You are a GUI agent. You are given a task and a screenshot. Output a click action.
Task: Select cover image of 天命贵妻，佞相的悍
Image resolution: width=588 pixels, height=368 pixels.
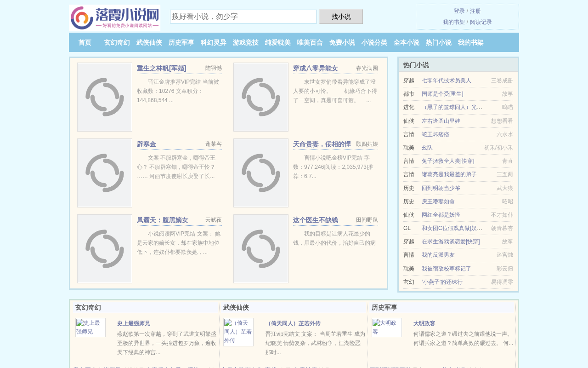pyautogui.click(x=261, y=173)
